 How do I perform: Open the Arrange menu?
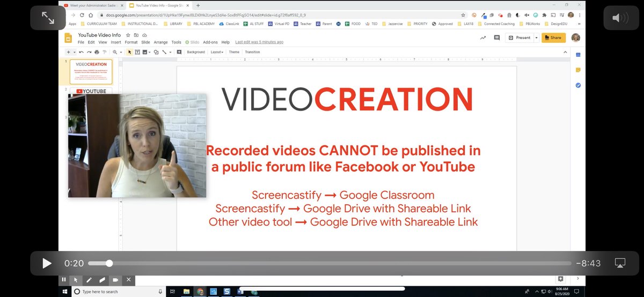(x=160, y=42)
